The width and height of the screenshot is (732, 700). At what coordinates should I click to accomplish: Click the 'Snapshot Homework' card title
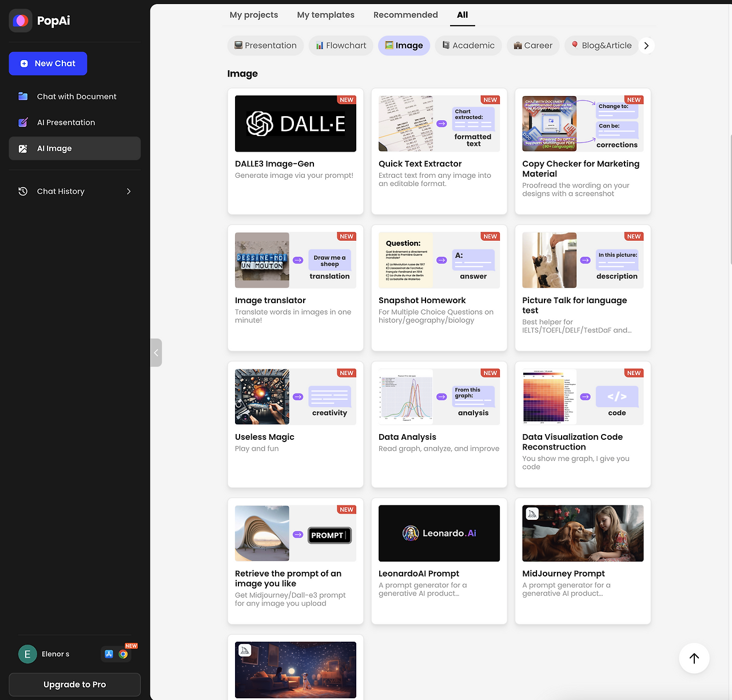[422, 301]
